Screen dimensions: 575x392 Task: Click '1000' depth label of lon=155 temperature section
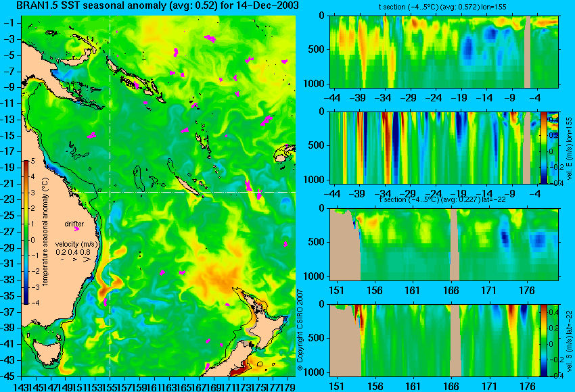pyautogui.click(x=314, y=84)
